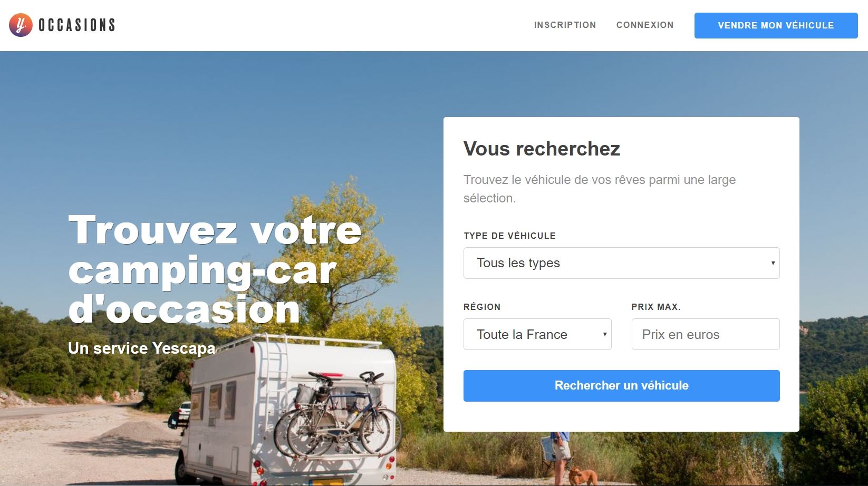This screenshot has width=868, height=486.
Task: Expand the Toute la France region dropdown
Action: tap(537, 334)
